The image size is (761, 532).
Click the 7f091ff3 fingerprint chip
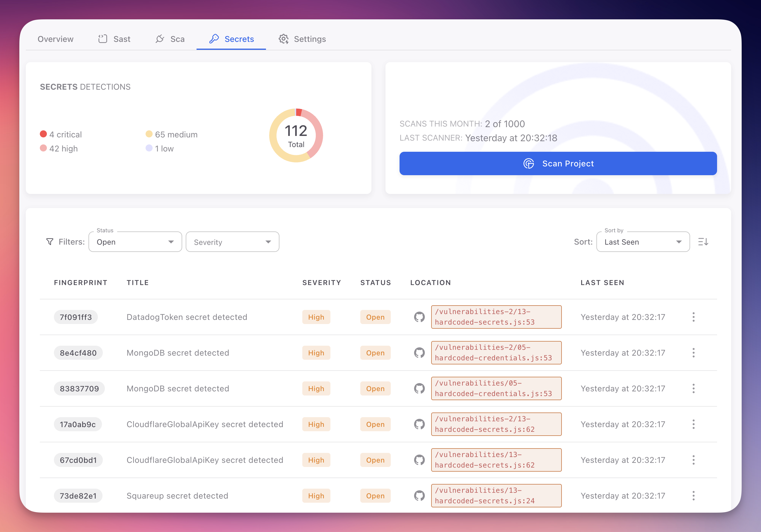tap(76, 317)
